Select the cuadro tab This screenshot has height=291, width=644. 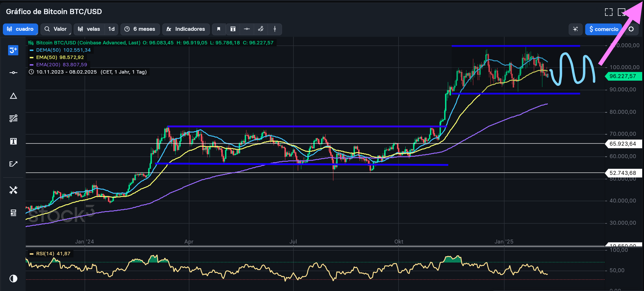point(20,29)
